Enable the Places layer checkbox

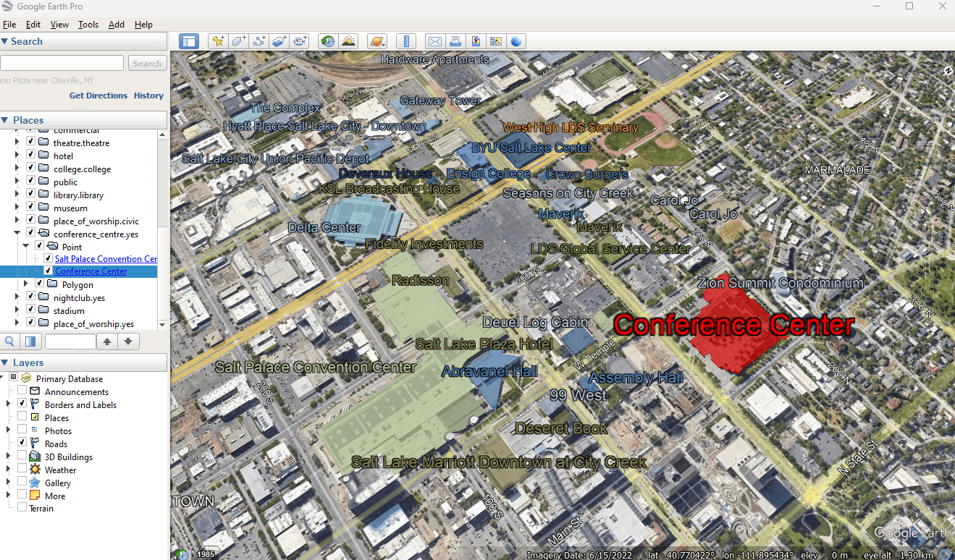tap(22, 417)
